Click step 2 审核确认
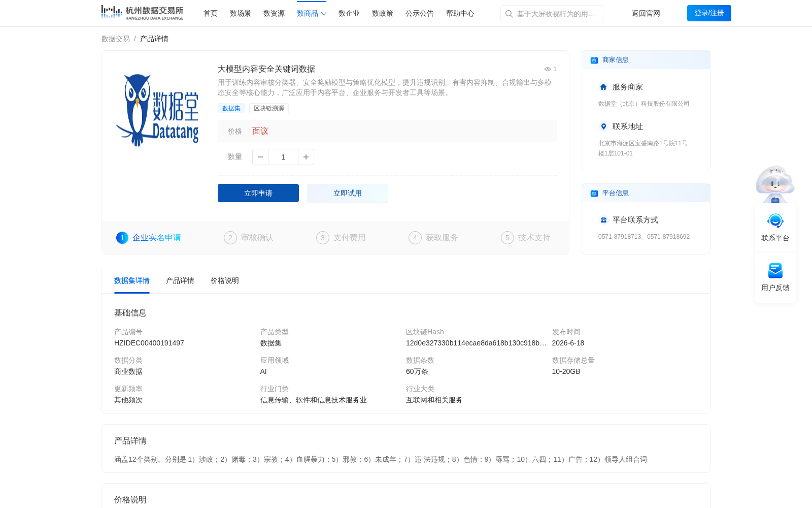 249,238
